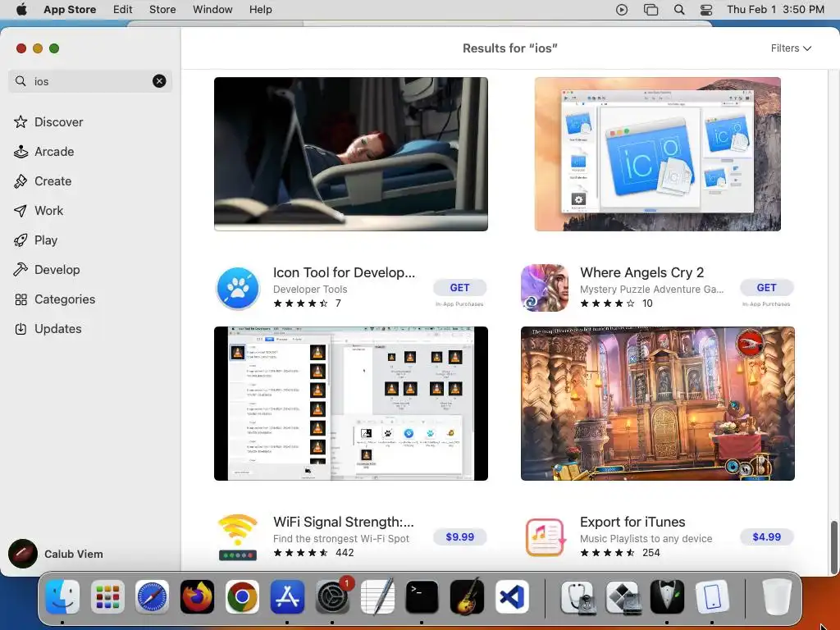Viewport: 840px width, 630px height.
Task: Open the Export for iTunes app icon
Action: (545, 537)
